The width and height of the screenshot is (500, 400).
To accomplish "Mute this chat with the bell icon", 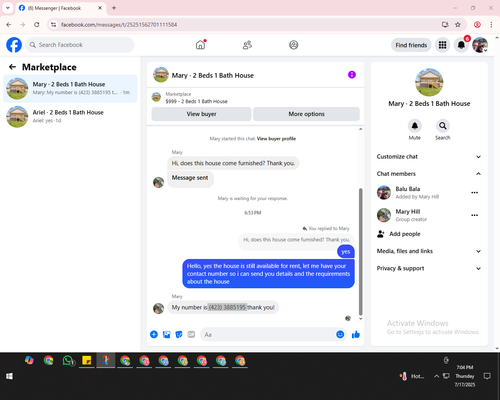I will [x=415, y=126].
